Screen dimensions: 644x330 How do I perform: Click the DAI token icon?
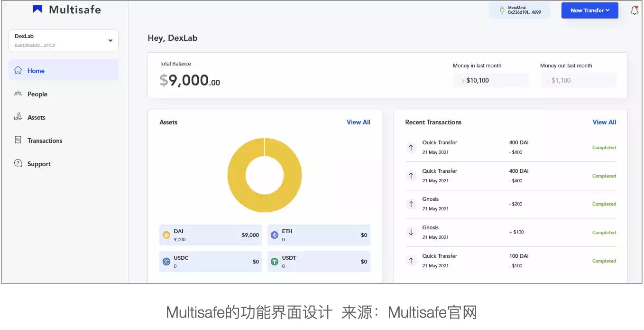pyautogui.click(x=166, y=235)
